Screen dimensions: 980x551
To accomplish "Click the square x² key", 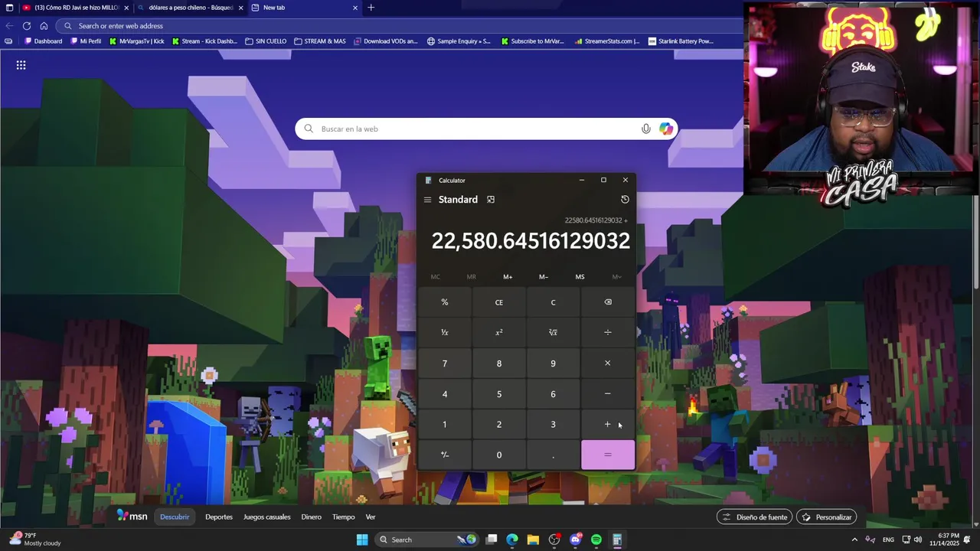I will 499,333.
